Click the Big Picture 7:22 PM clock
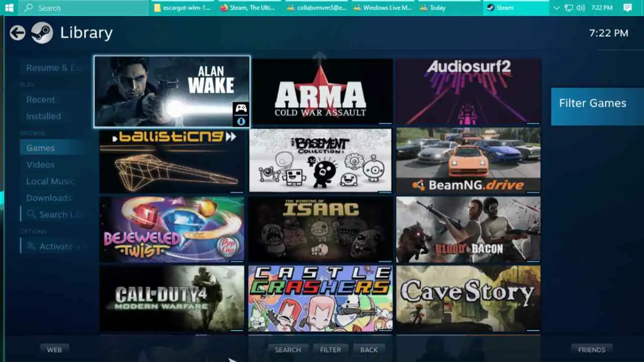This screenshot has width=644, height=362. click(x=609, y=33)
